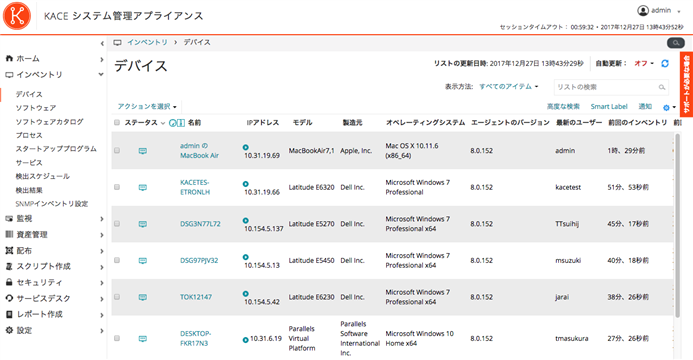Open the KACETES-ETRONLH device link

pyautogui.click(x=195, y=187)
